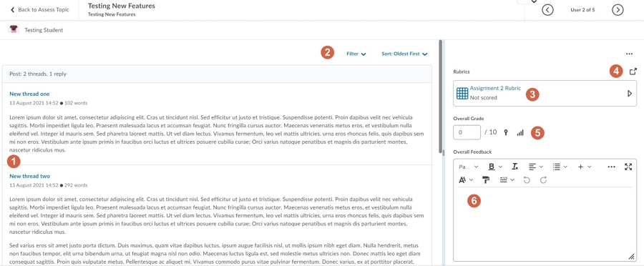Click the Not scored rubric status
Screen dimensions: 644x266
point(484,98)
